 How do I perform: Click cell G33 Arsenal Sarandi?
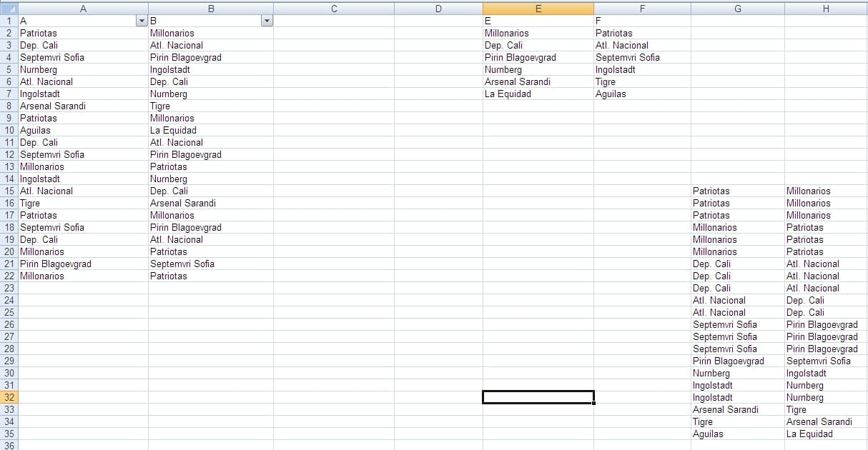click(x=738, y=409)
